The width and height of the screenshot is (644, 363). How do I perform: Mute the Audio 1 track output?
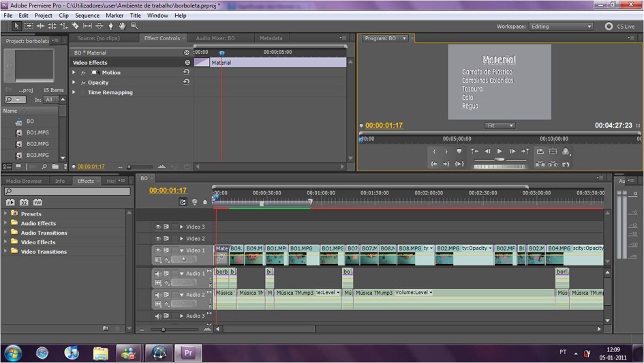[x=158, y=274]
